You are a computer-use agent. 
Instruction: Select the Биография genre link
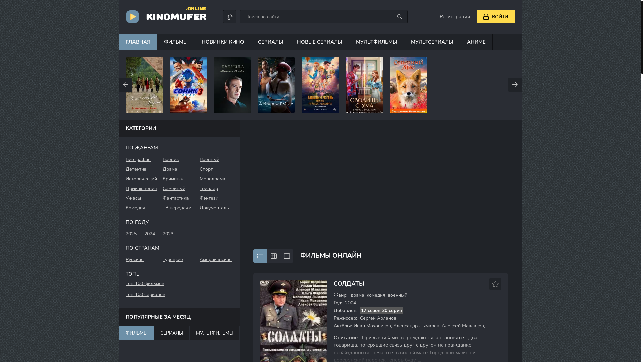pos(138,159)
